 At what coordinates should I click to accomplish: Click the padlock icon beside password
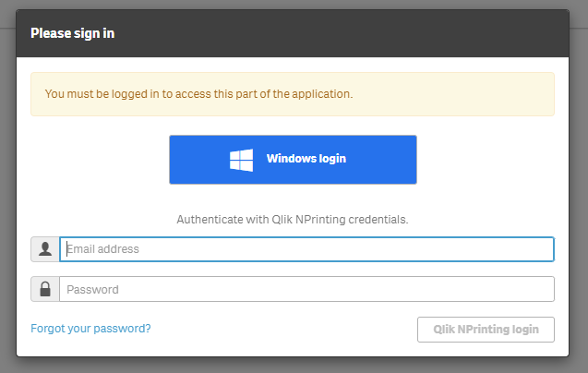point(44,289)
